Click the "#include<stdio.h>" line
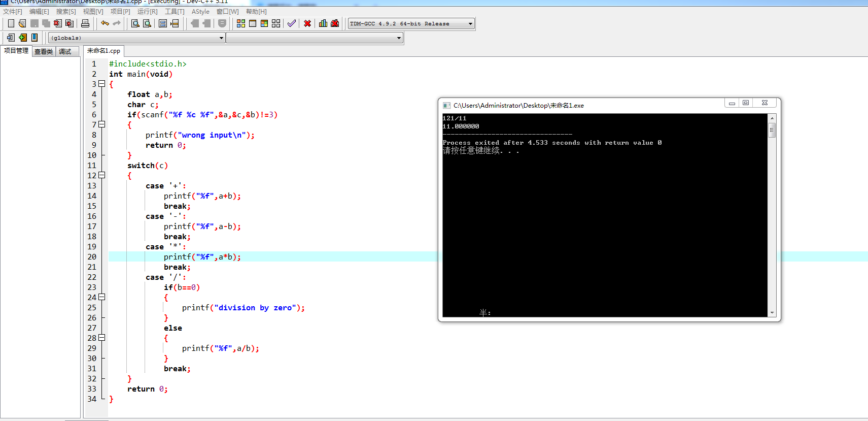The image size is (868, 421). (148, 63)
